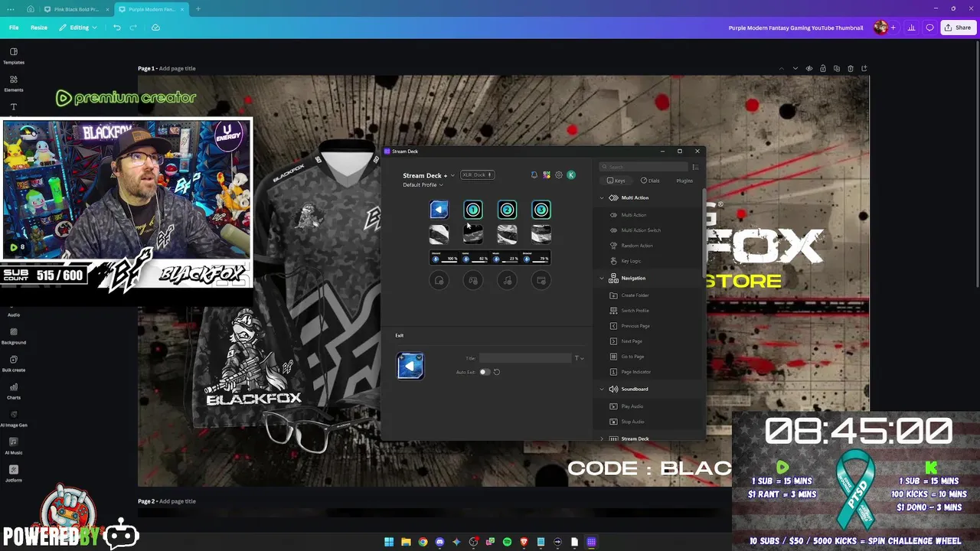980x551 pixels.
Task: Collapse the Navigation category
Action: coord(602,279)
